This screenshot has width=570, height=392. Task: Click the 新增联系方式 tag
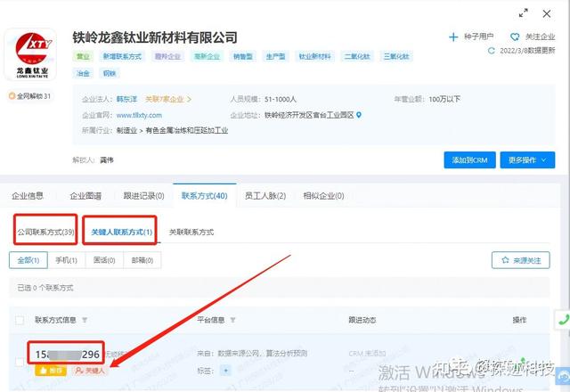coord(122,56)
